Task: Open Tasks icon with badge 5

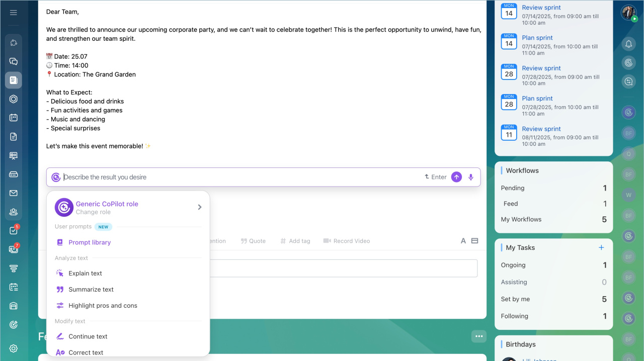Action: coord(14,231)
